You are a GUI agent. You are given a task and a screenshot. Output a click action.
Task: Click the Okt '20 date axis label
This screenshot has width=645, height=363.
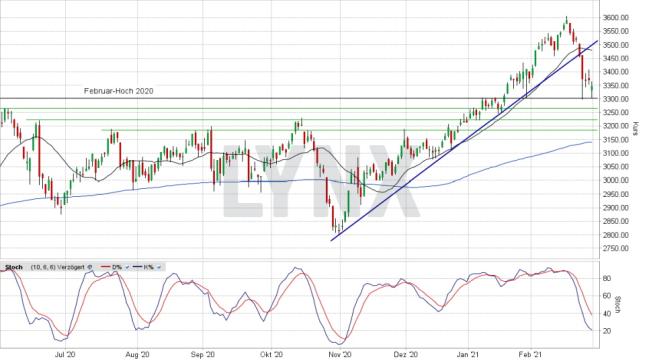pyautogui.click(x=271, y=354)
